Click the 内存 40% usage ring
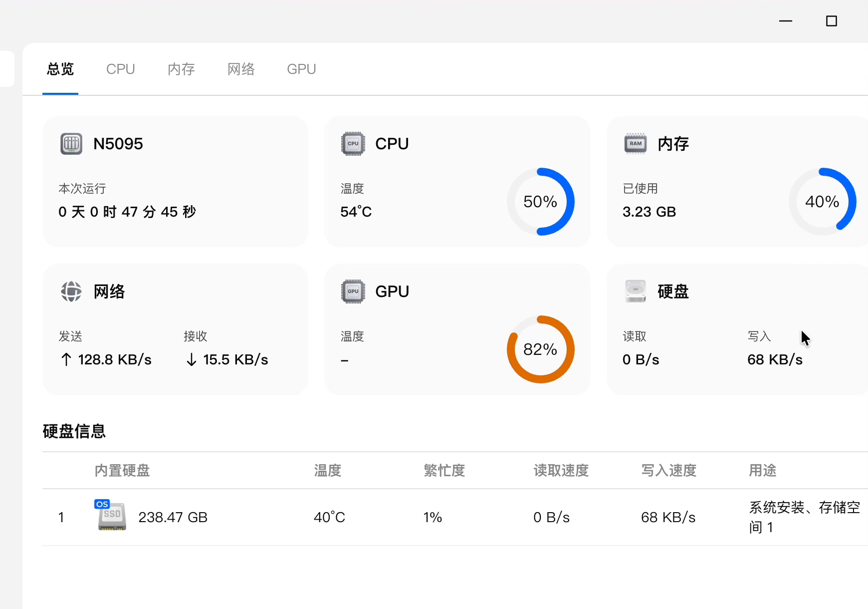Image resolution: width=868 pixels, height=609 pixels. click(x=823, y=202)
